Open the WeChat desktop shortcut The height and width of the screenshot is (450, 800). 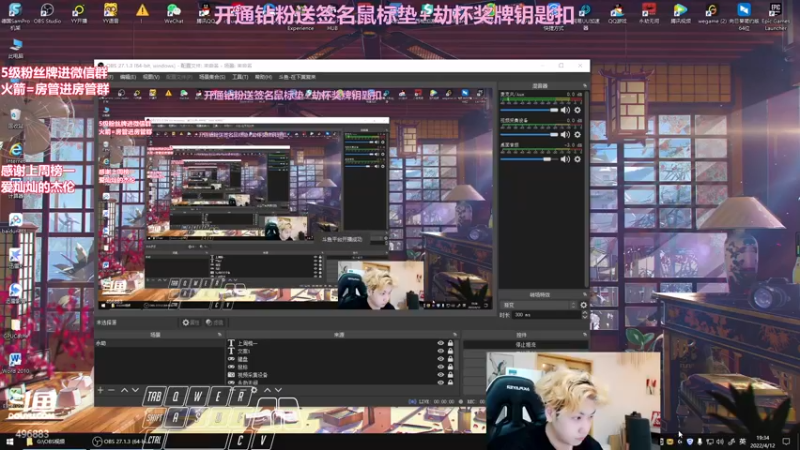click(x=173, y=13)
